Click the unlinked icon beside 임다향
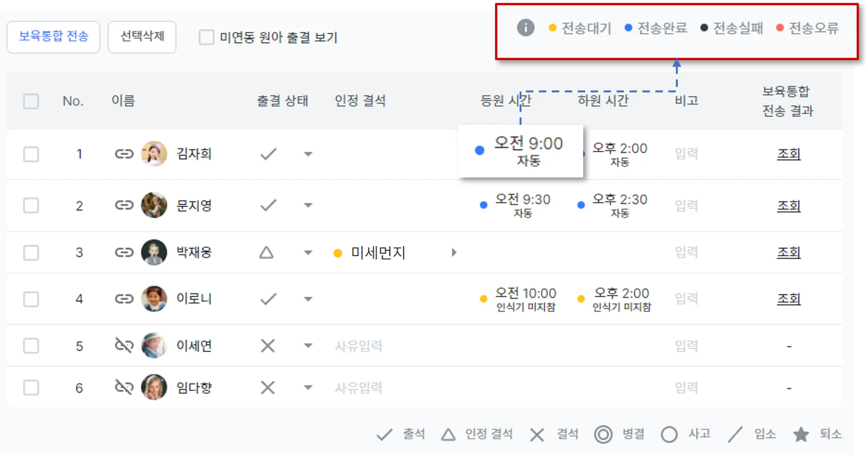868x455 pixels. click(124, 387)
